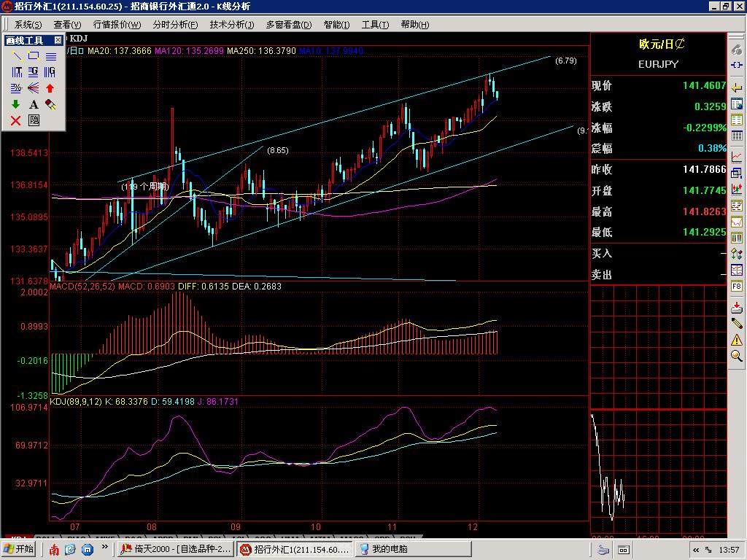Viewport: 747px width, 560px height.
Task: Open the 智能(I) menu
Action: click(336, 24)
